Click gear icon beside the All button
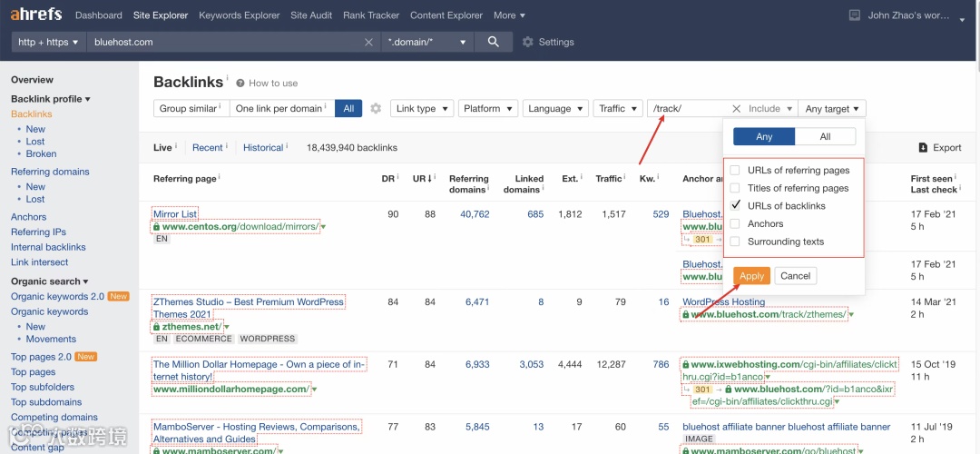Viewport: 980px width, 454px height. click(x=376, y=109)
